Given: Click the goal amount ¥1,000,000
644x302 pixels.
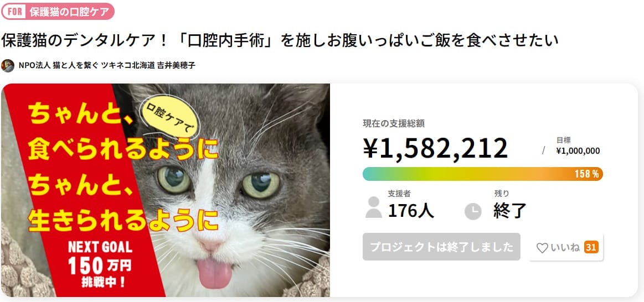Looking at the screenshot, I should 578,150.
